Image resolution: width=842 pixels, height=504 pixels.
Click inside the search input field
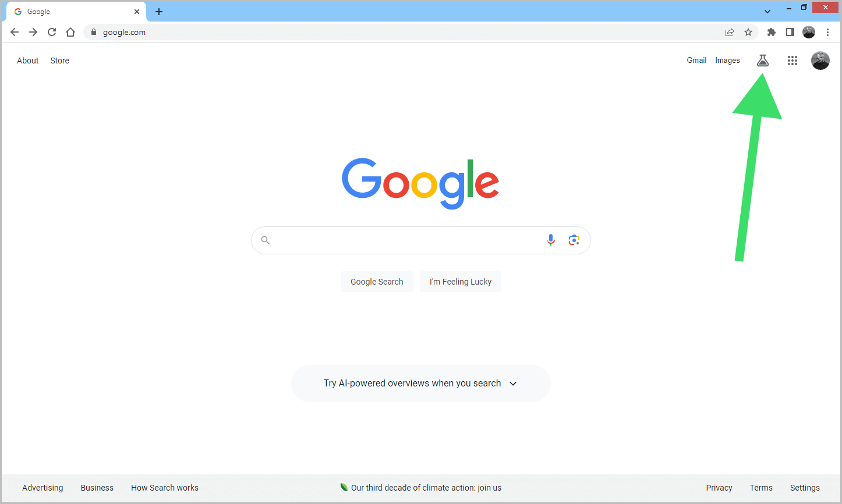click(x=408, y=240)
